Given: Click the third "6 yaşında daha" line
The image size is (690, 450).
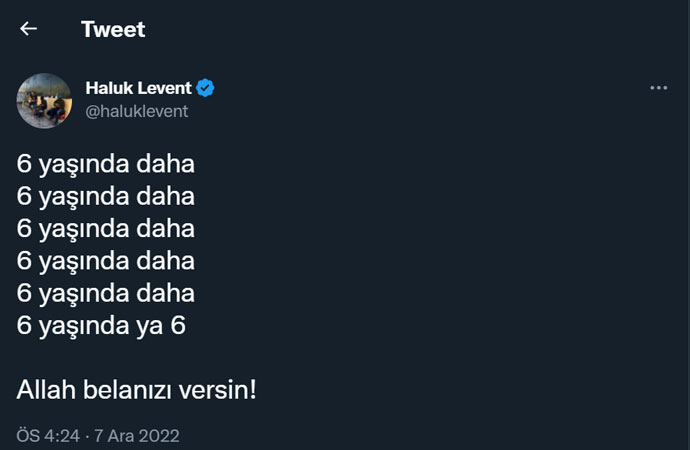Looking at the screenshot, I should pyautogui.click(x=105, y=228).
